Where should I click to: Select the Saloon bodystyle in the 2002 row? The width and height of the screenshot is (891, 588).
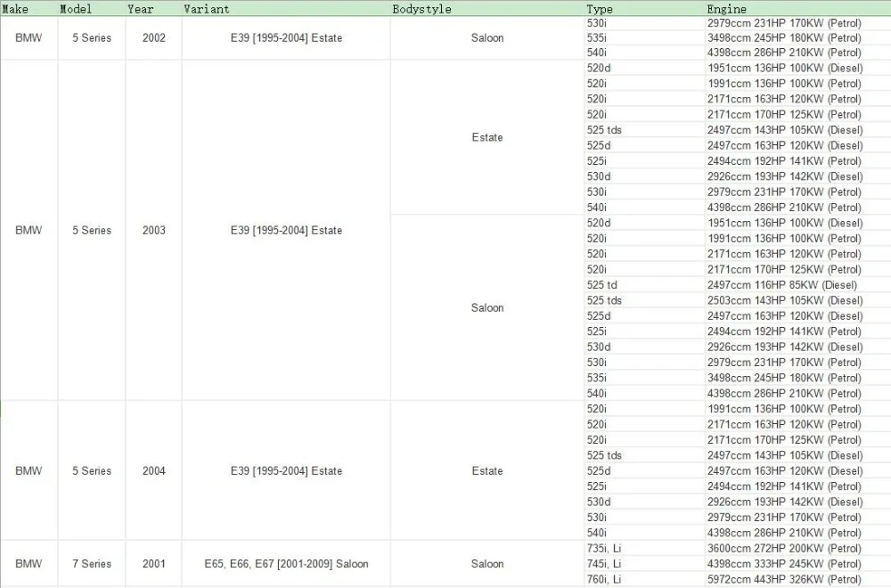[487, 37]
